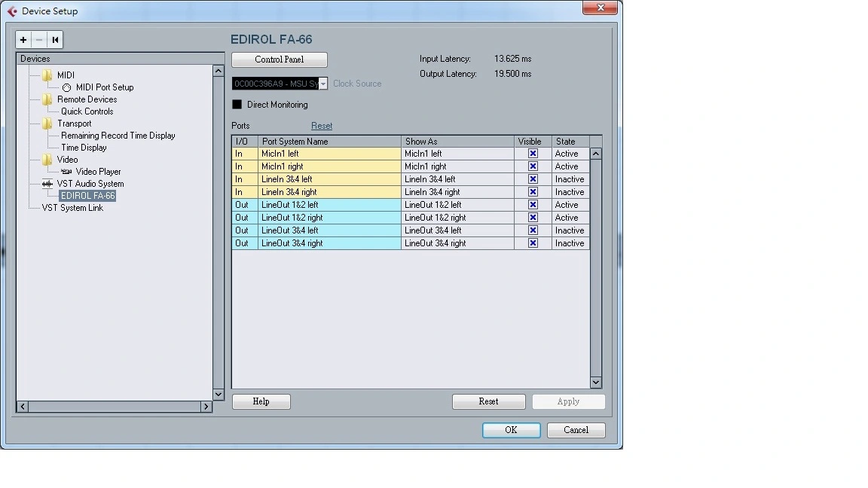This screenshot has height=488, width=868.
Task: Click the Inactive state of LineOut 3&4 right
Action: point(570,243)
